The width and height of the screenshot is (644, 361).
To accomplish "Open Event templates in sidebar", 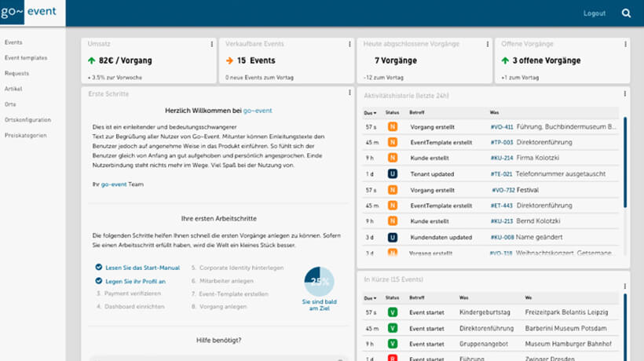I will (x=26, y=58).
